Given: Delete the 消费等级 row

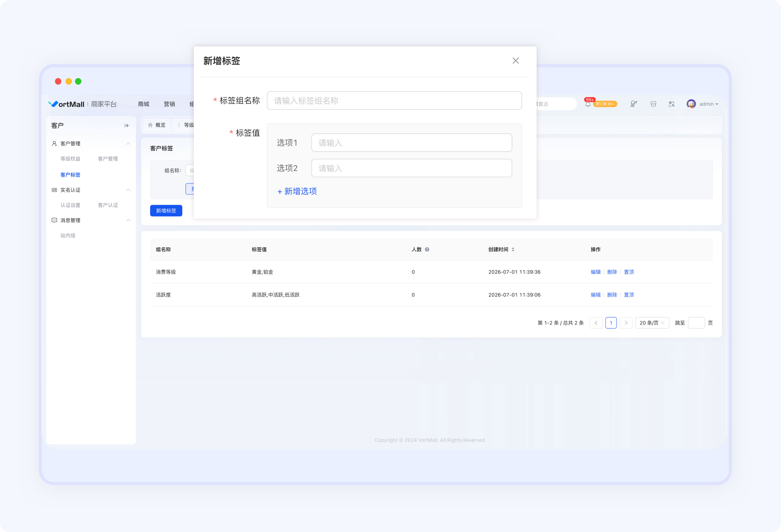Looking at the screenshot, I should 612,272.
